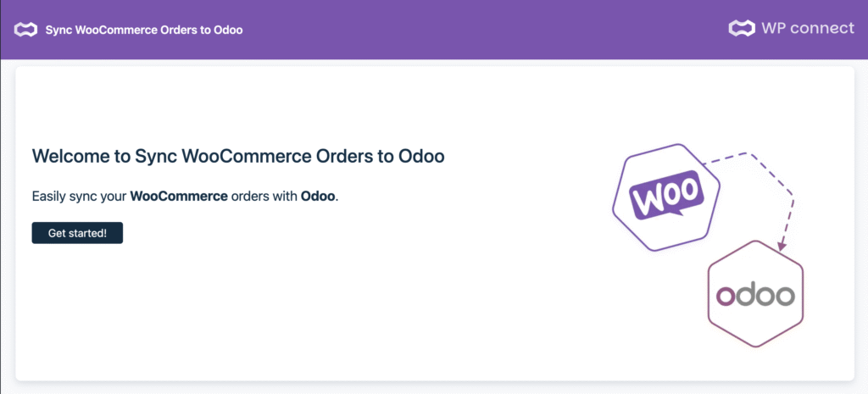Click the light grey page background under the card
This screenshot has width=868, height=394.
tap(424, 388)
